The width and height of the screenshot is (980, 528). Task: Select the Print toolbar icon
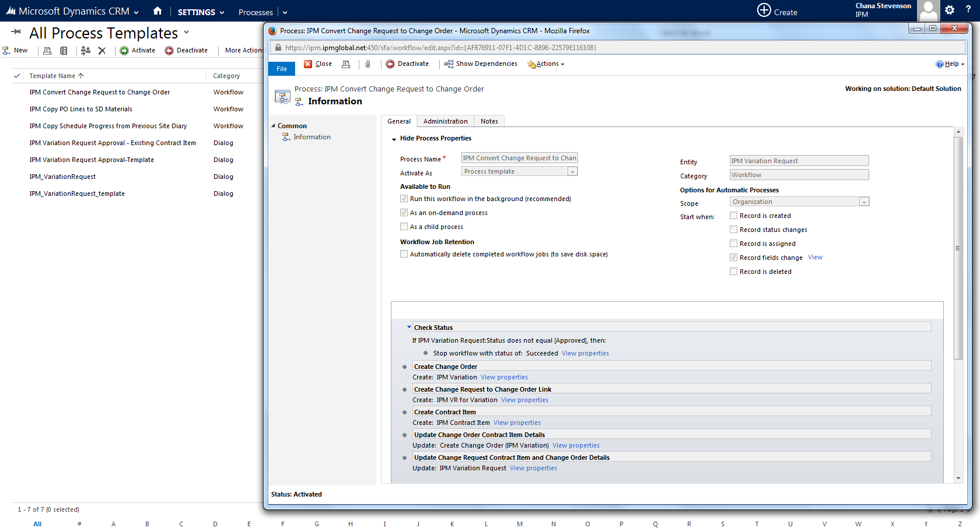[47, 50]
